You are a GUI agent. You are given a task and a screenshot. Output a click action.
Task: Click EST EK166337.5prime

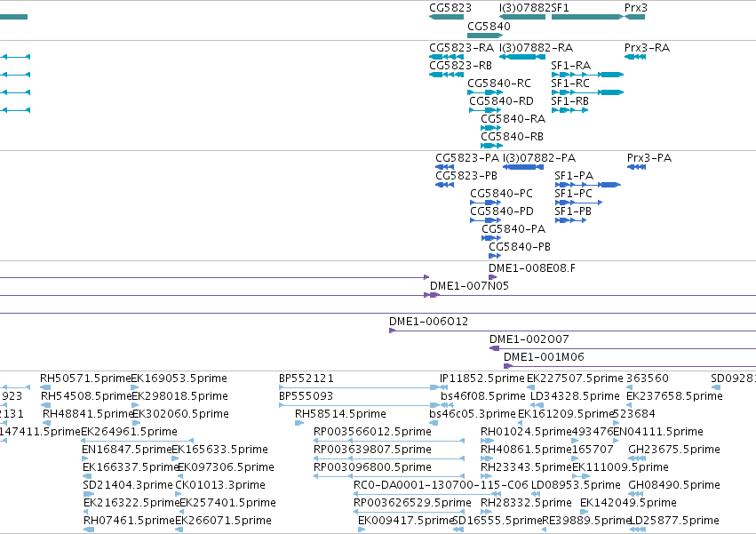(x=131, y=467)
